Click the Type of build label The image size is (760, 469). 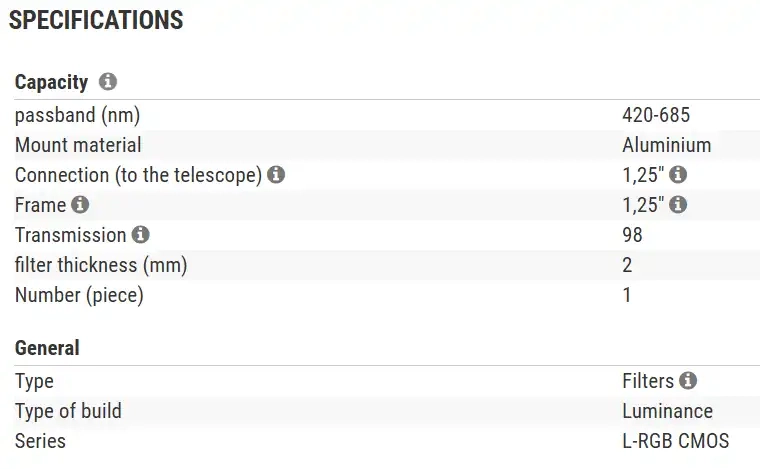[68, 411]
